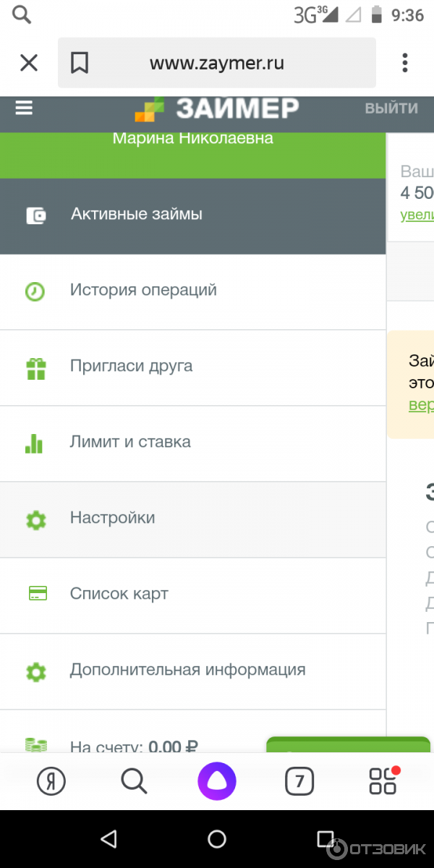This screenshot has height=868, width=434.
Task: Open the browser bookmark icon
Action: (80, 64)
